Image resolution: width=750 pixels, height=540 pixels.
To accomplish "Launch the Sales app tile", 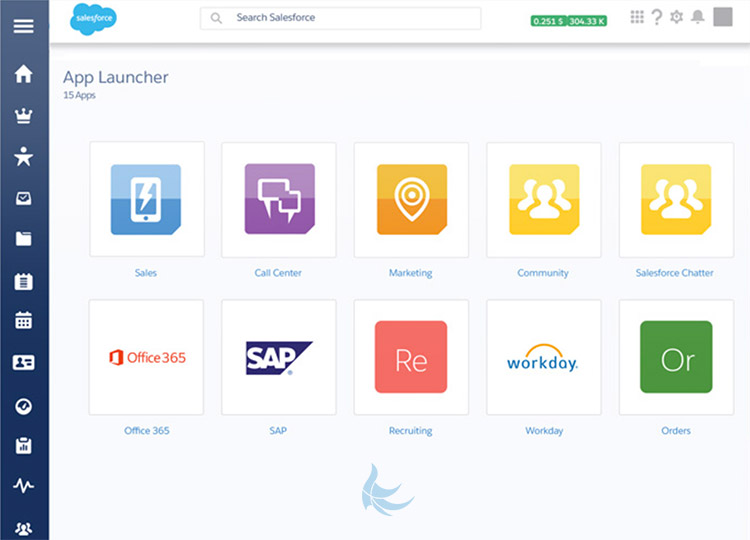I will coord(147,199).
